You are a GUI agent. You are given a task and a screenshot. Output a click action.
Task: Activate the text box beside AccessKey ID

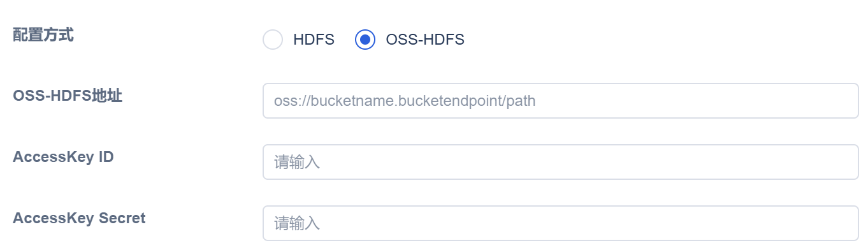pyautogui.click(x=561, y=162)
